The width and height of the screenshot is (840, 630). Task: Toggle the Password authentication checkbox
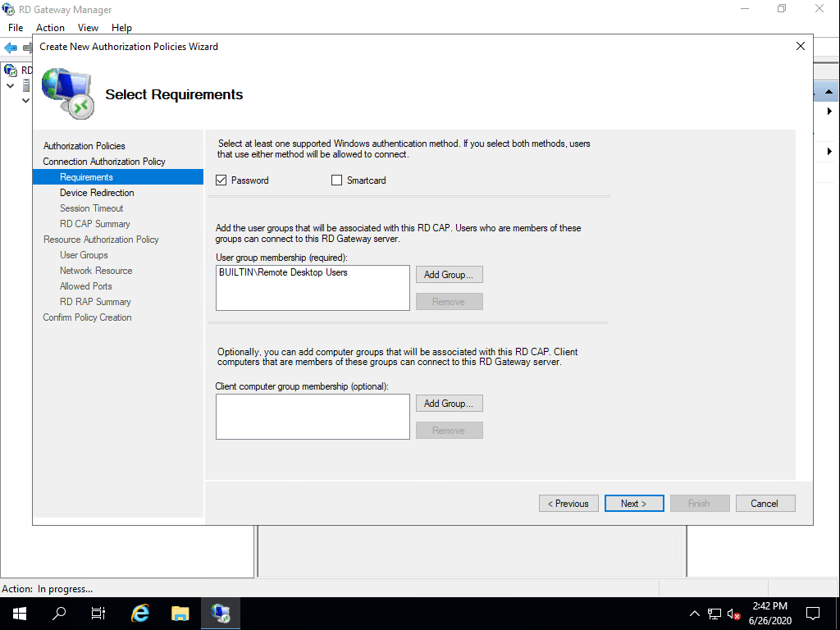[221, 180]
